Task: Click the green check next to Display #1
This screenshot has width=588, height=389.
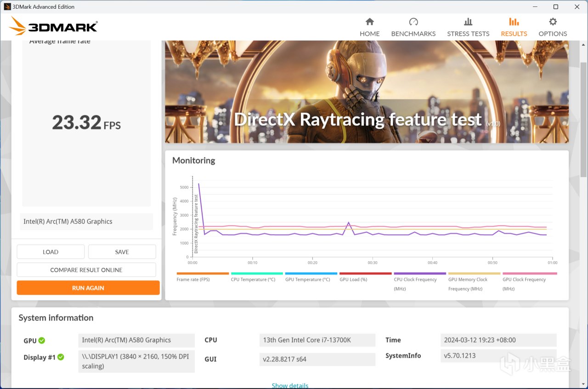Action: click(x=61, y=357)
